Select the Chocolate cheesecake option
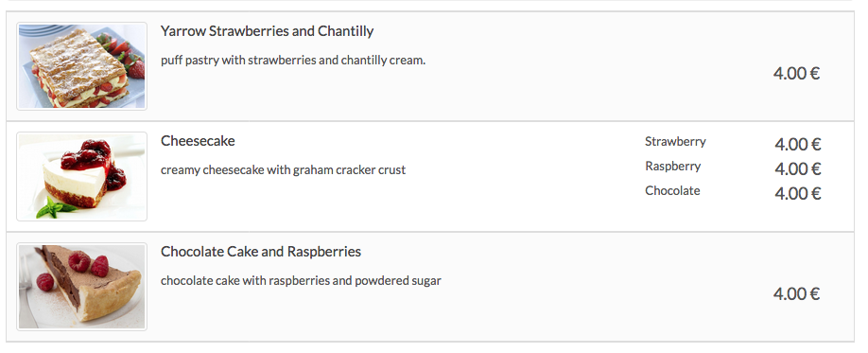Viewport: 868px width, 353px height. tap(672, 190)
